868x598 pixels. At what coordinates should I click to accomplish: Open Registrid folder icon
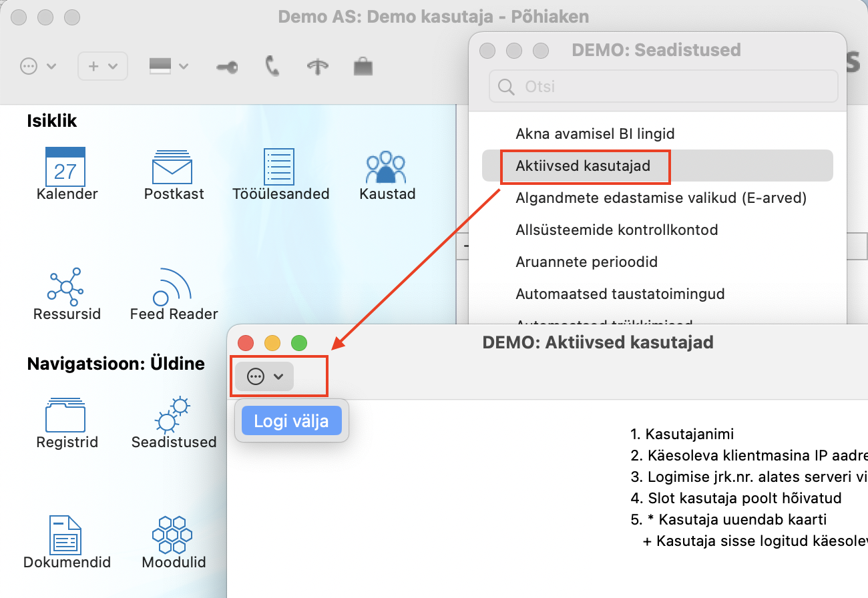(65, 415)
